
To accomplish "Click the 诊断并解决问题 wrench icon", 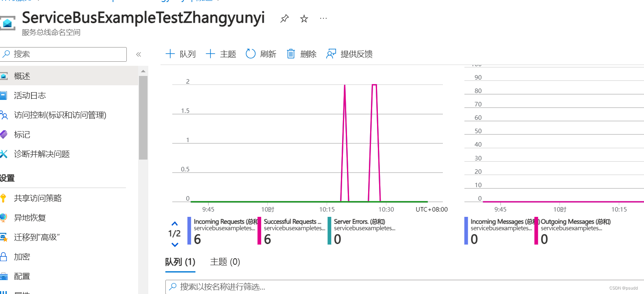I will [4, 154].
